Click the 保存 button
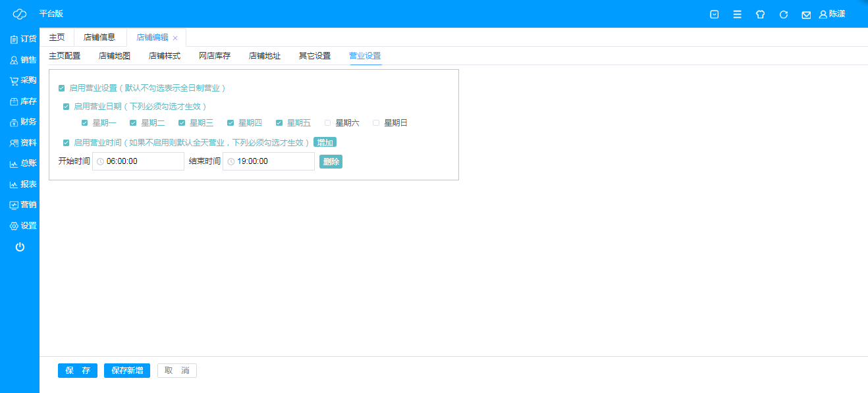Screen dimensions: 868x393 coord(78,371)
